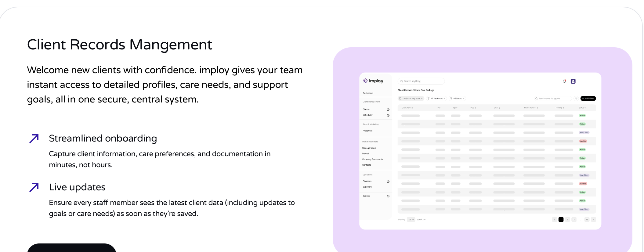Sort by Client Name column
The height and width of the screenshot is (252, 644).
407,108
